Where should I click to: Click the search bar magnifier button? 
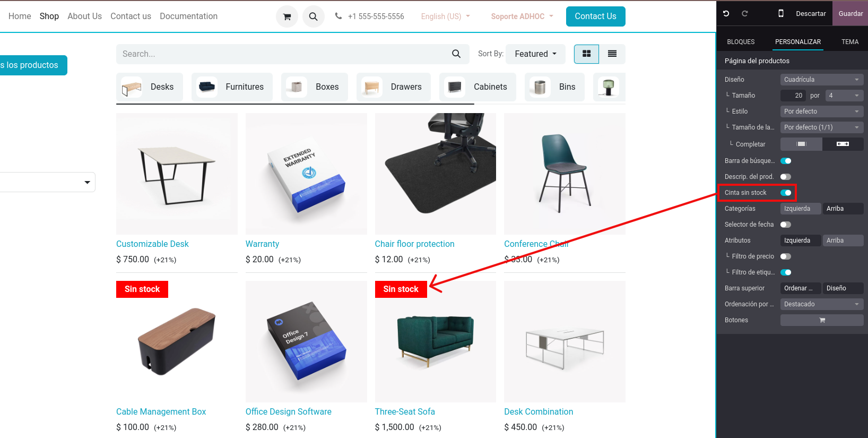click(456, 54)
